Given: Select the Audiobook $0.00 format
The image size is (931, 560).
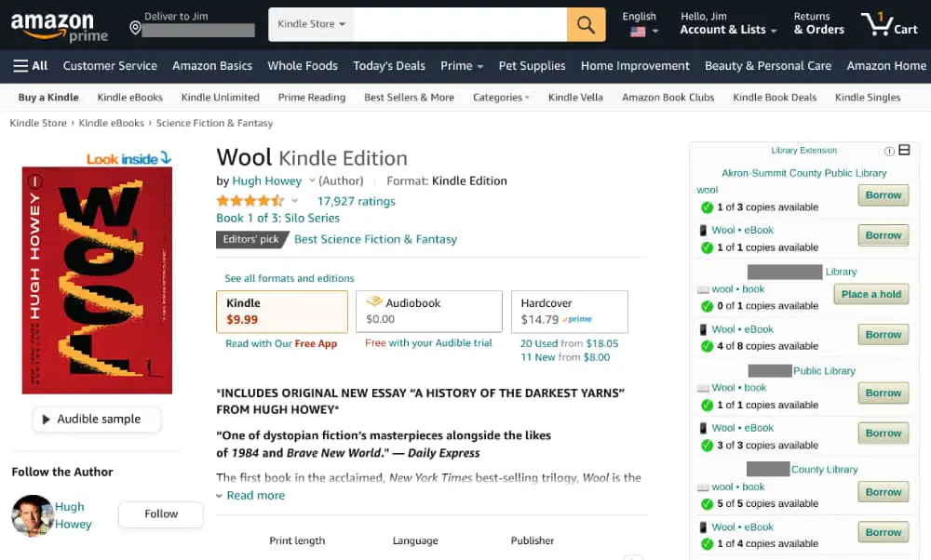Looking at the screenshot, I should pyautogui.click(x=428, y=312).
